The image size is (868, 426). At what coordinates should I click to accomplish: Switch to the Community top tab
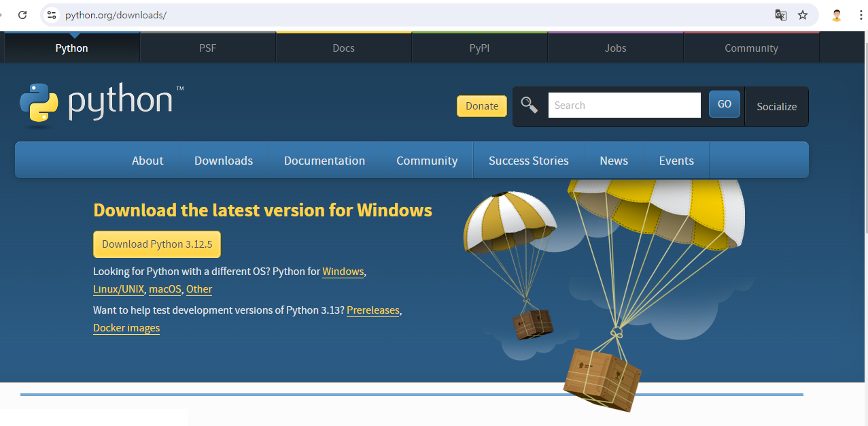point(751,48)
